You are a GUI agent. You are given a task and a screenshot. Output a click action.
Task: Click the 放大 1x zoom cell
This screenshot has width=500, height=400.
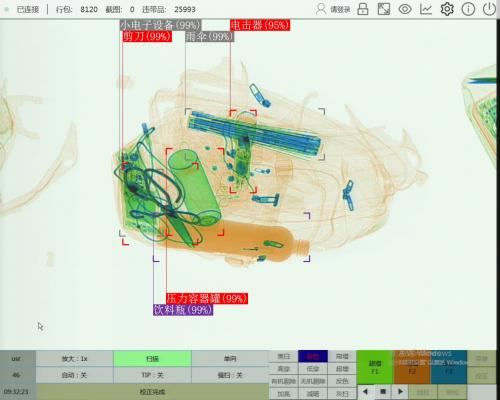point(74,359)
